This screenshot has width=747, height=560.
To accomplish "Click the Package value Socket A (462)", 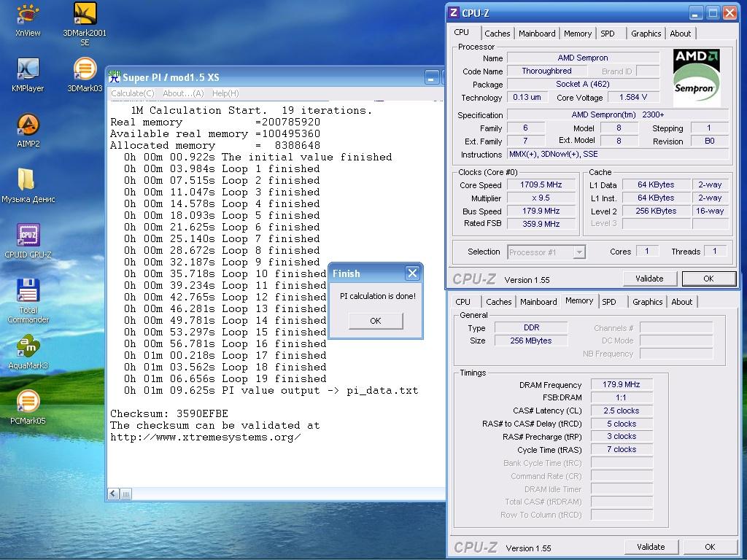I will (583, 85).
